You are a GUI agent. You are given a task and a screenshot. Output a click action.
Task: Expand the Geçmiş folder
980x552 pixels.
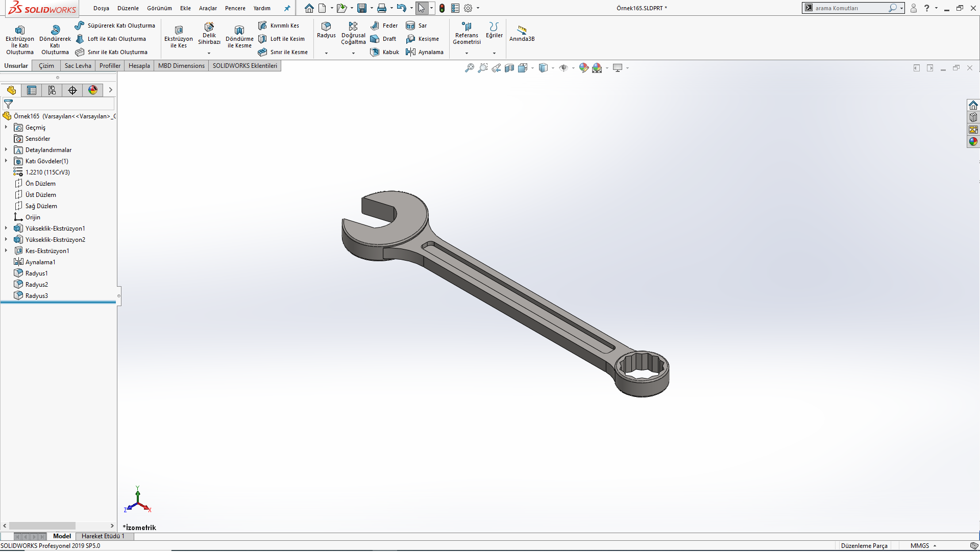(x=6, y=128)
